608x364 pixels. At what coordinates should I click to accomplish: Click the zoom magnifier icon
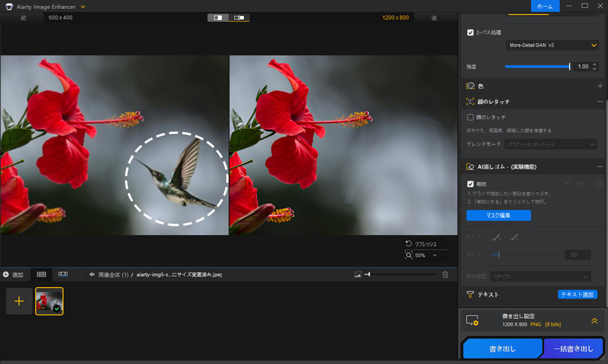pos(409,255)
